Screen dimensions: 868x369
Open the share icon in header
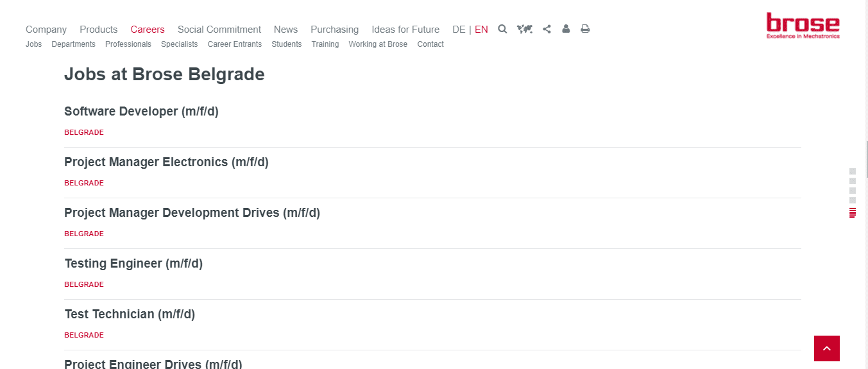point(547,29)
